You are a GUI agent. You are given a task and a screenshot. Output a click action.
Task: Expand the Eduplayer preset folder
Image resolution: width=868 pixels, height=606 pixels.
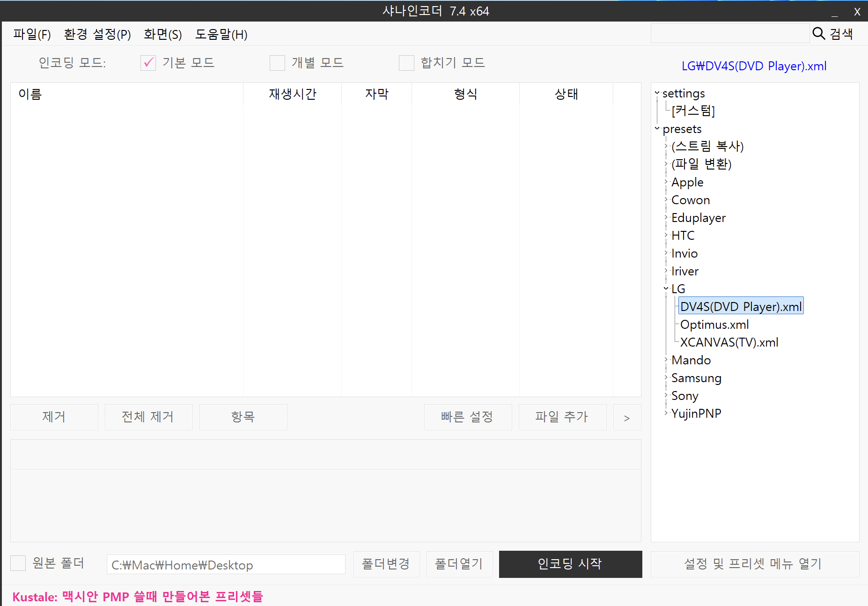pos(666,217)
